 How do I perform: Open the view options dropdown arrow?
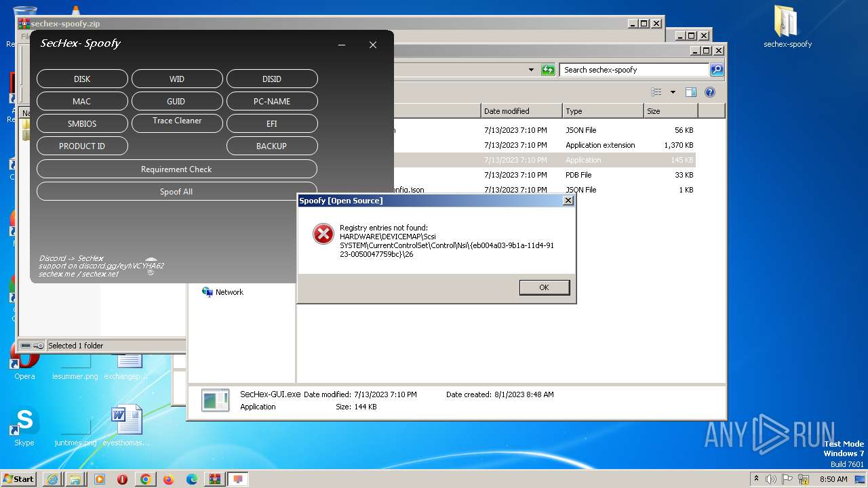673,92
